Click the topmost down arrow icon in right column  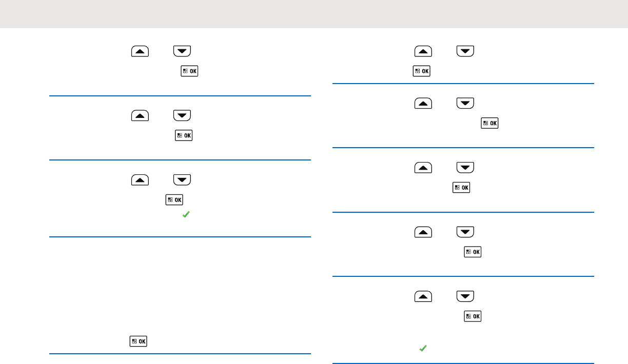coord(465,51)
